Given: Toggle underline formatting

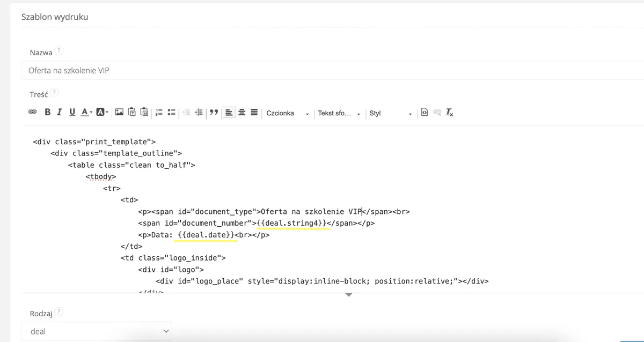Looking at the screenshot, I should pyautogui.click(x=72, y=113).
